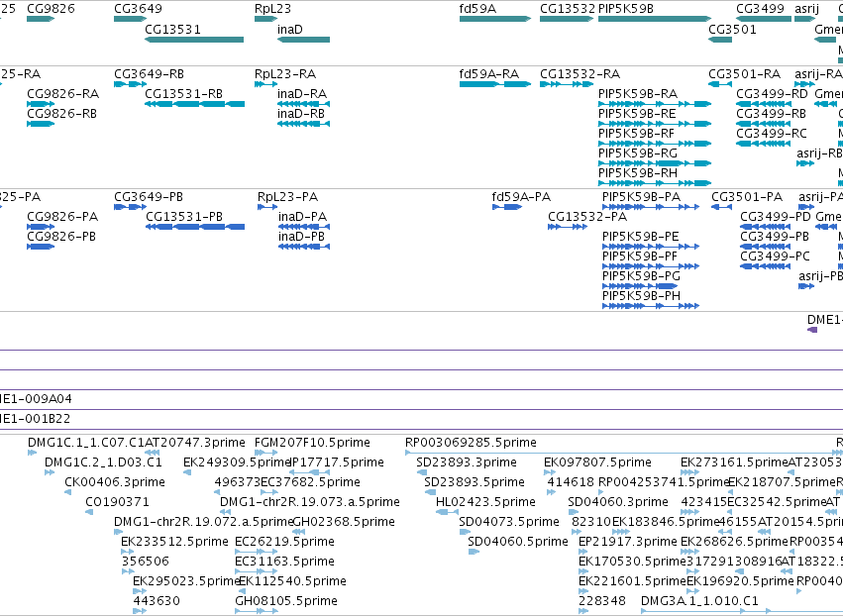Click the CK00406.3prime EST
Screen dimensions: 843x616
point(68,492)
